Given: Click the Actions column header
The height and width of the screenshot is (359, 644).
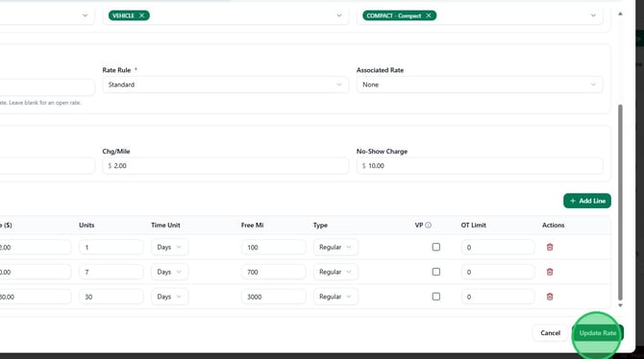Looking at the screenshot, I should click(x=554, y=225).
